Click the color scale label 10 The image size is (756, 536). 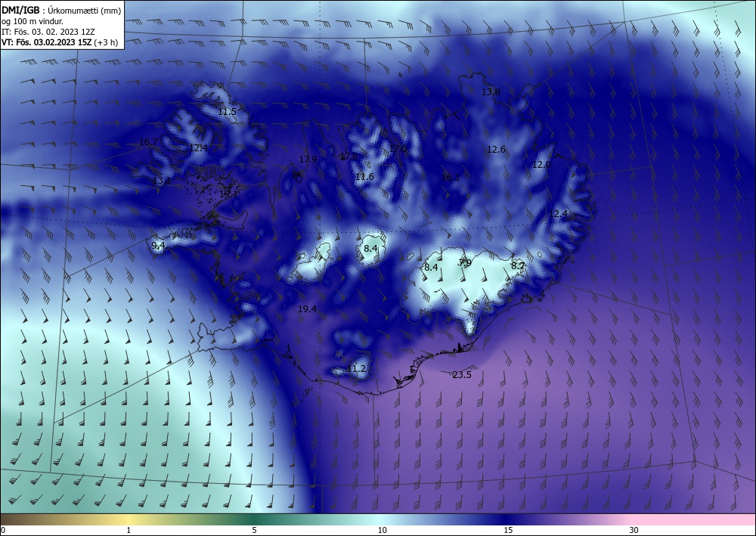(382, 530)
